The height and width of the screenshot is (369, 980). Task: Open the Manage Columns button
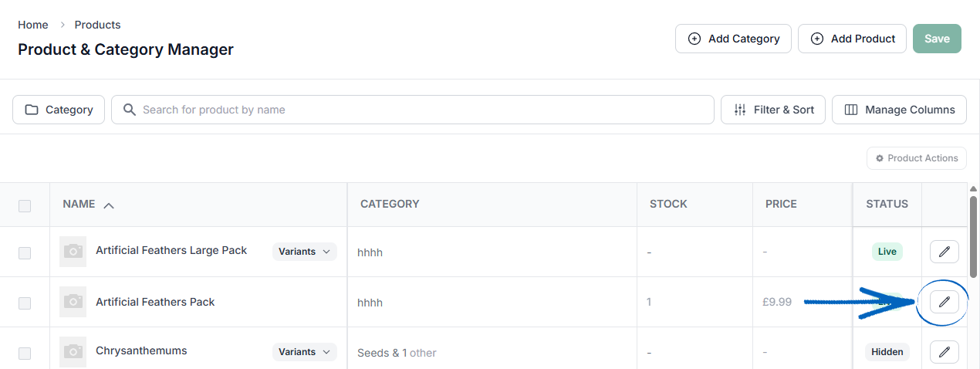coord(900,110)
